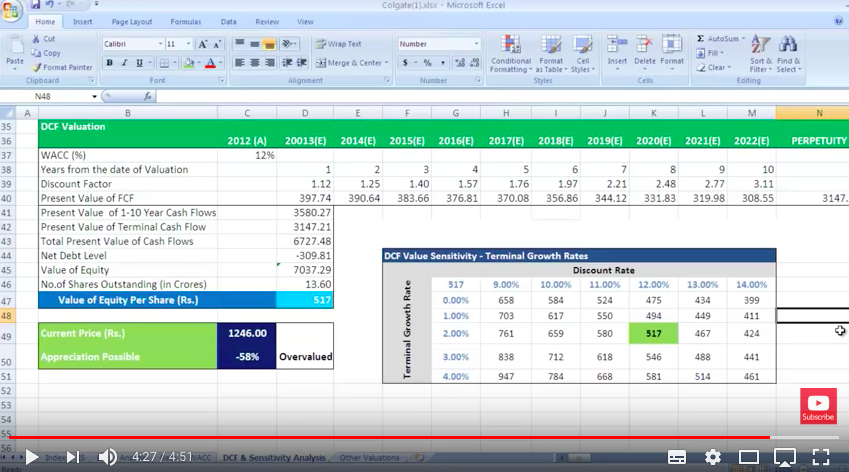The width and height of the screenshot is (849, 472).
Task: Click the Format Painter button
Action: [62, 67]
